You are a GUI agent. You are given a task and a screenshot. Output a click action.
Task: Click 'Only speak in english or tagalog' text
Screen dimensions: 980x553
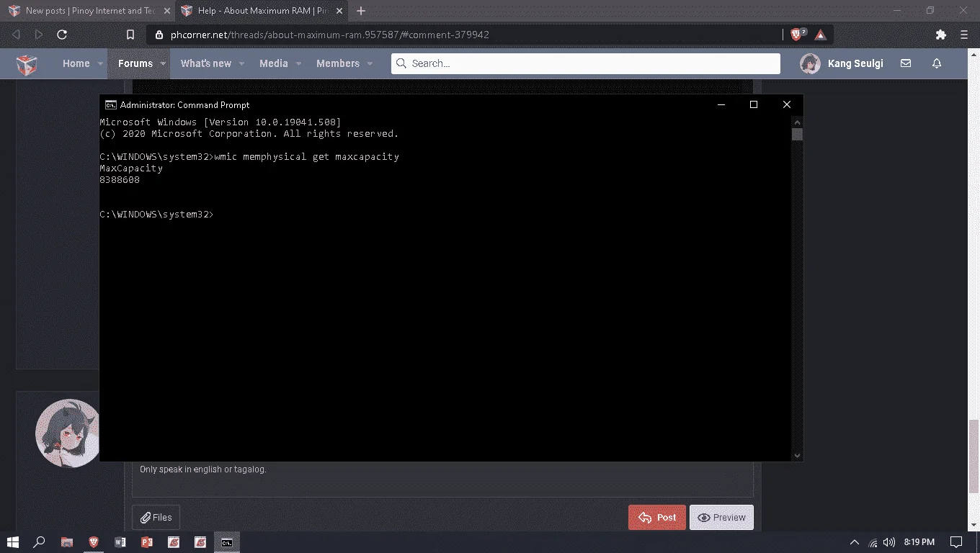203,469
